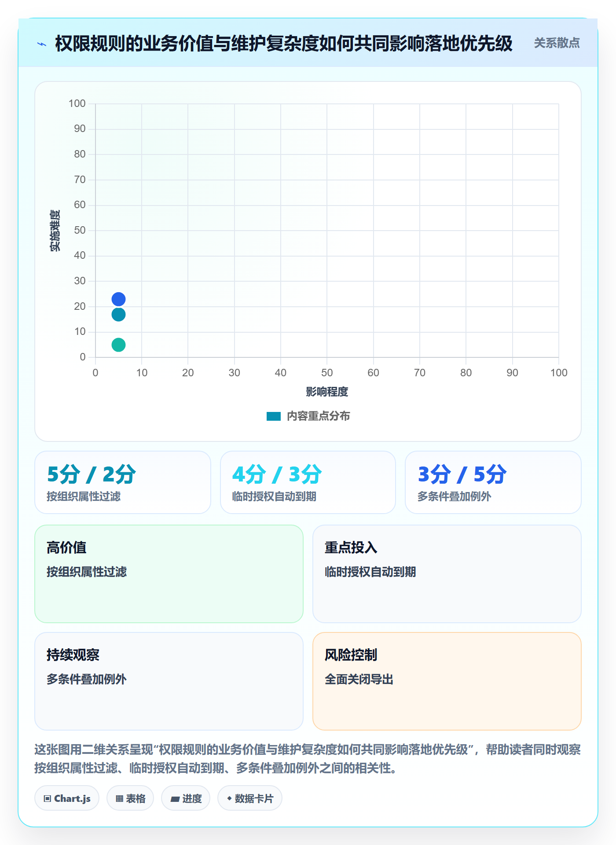
Task: Click 多条件叠加例外 under 3分 / 5分
Action: coord(454,496)
